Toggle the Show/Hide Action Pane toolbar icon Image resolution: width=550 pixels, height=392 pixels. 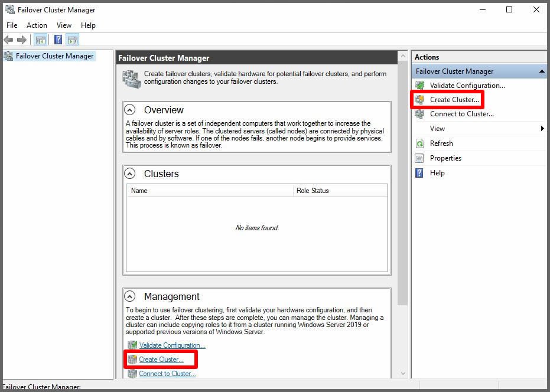[x=73, y=40]
